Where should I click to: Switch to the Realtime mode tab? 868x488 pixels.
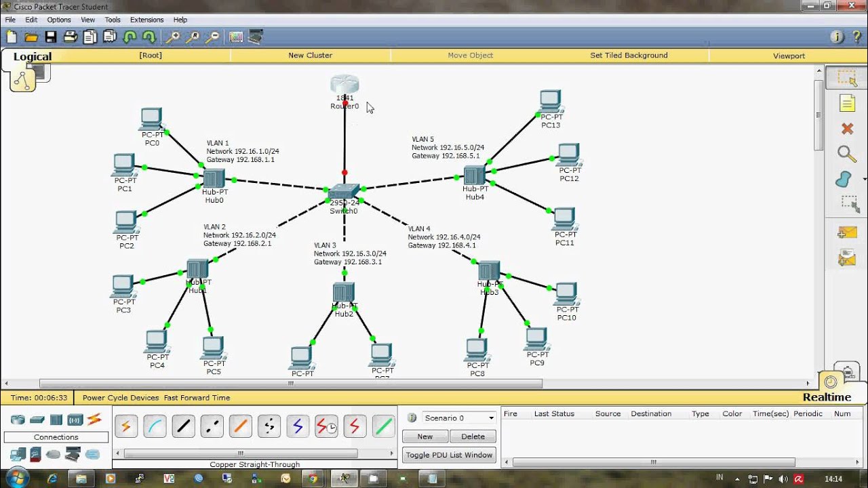coord(827,397)
